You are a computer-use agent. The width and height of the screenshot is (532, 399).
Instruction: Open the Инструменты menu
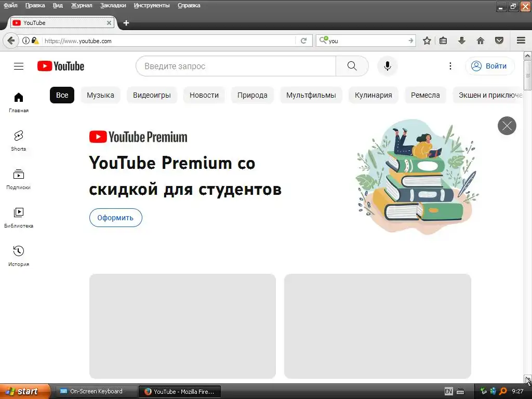[152, 5]
